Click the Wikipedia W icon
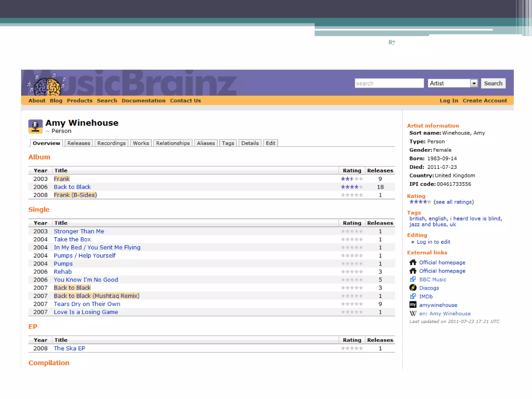Screen dimensions: 532x399 pos(413,314)
